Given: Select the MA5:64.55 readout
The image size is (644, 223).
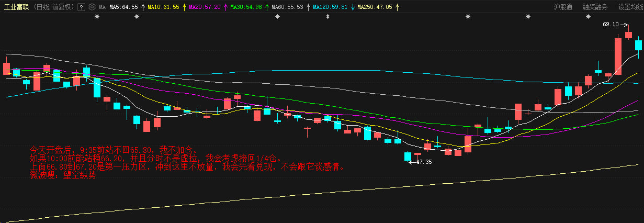Looking at the screenshot, I should [x=123, y=7].
